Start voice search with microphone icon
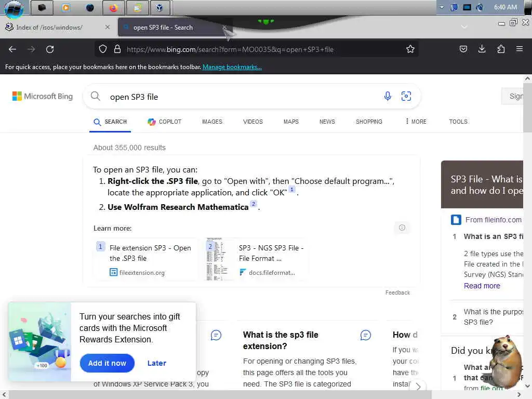 coord(388,96)
